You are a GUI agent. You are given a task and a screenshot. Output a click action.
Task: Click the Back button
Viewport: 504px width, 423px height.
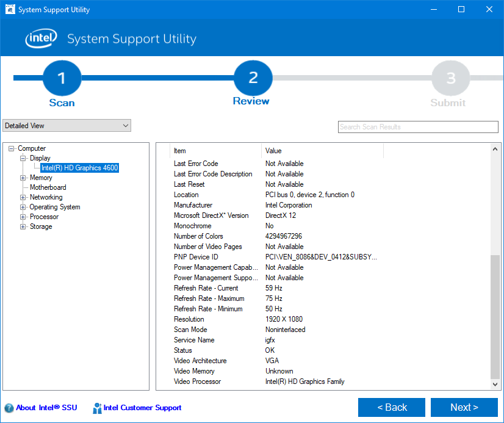(392, 407)
